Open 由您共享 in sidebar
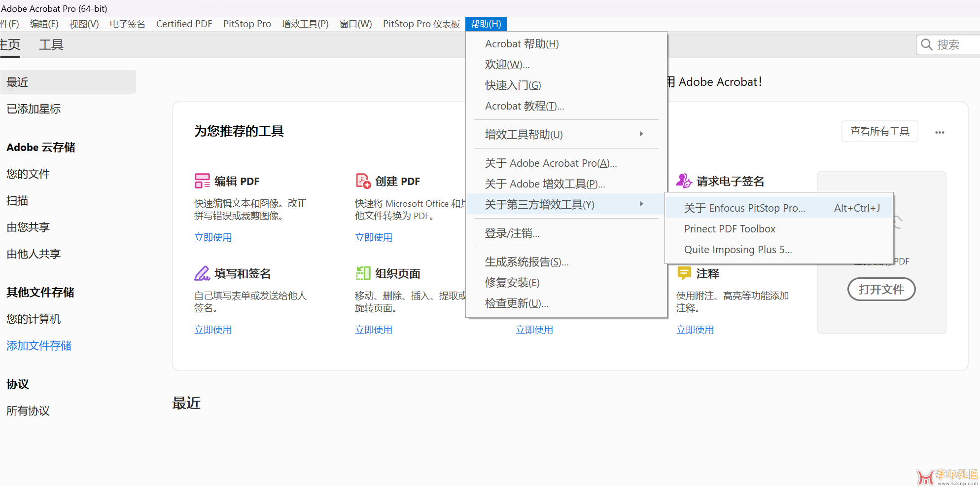980x487 pixels. pyautogui.click(x=28, y=227)
